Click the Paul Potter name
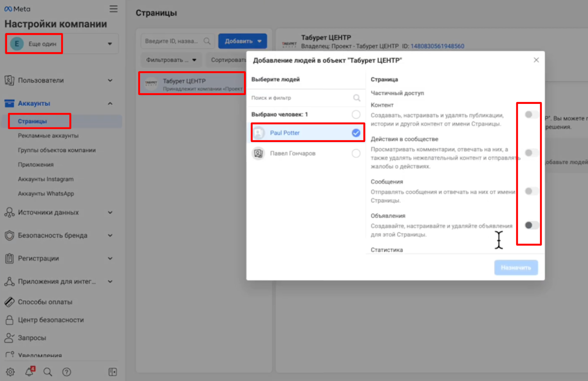Image resolution: width=588 pixels, height=381 pixels. point(285,133)
